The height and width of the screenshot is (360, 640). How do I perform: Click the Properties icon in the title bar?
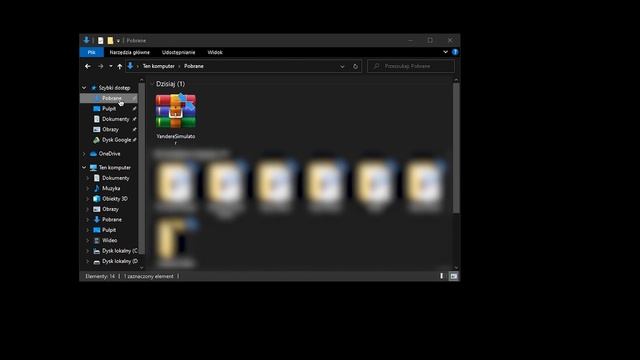click(100, 40)
